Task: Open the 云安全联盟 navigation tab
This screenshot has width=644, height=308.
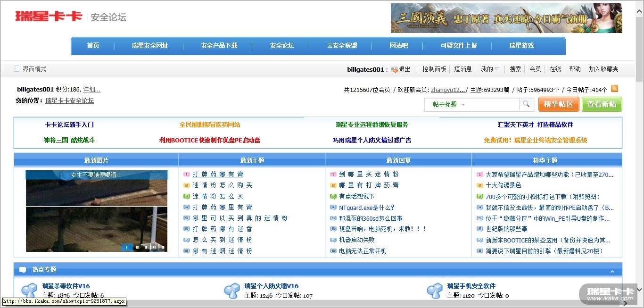Action: (x=342, y=46)
